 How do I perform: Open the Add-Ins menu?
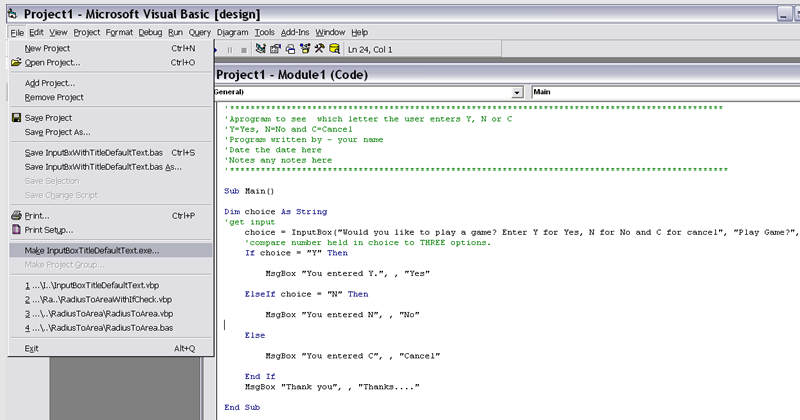pos(295,32)
